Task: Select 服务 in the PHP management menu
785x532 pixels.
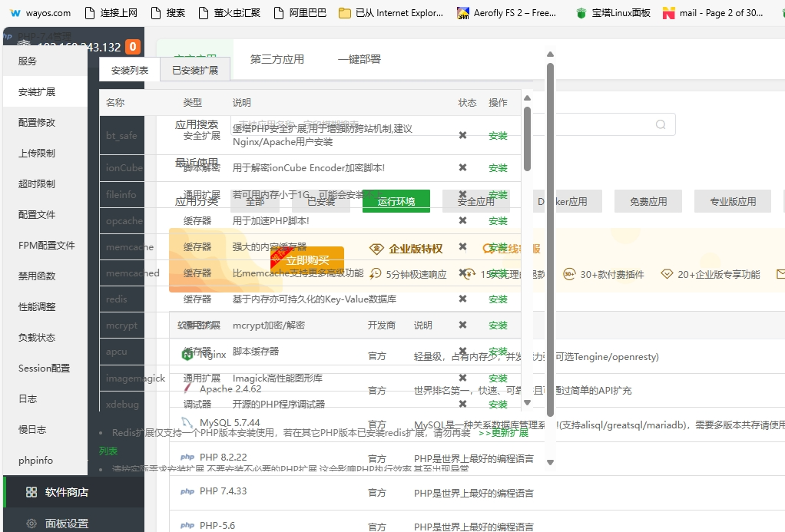Action: [x=45, y=61]
